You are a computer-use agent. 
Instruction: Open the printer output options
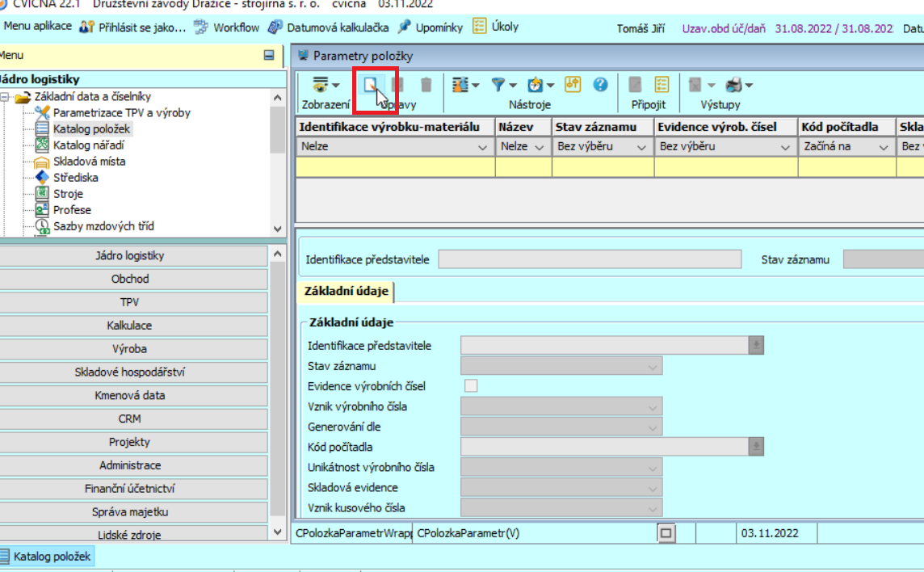[x=734, y=85]
